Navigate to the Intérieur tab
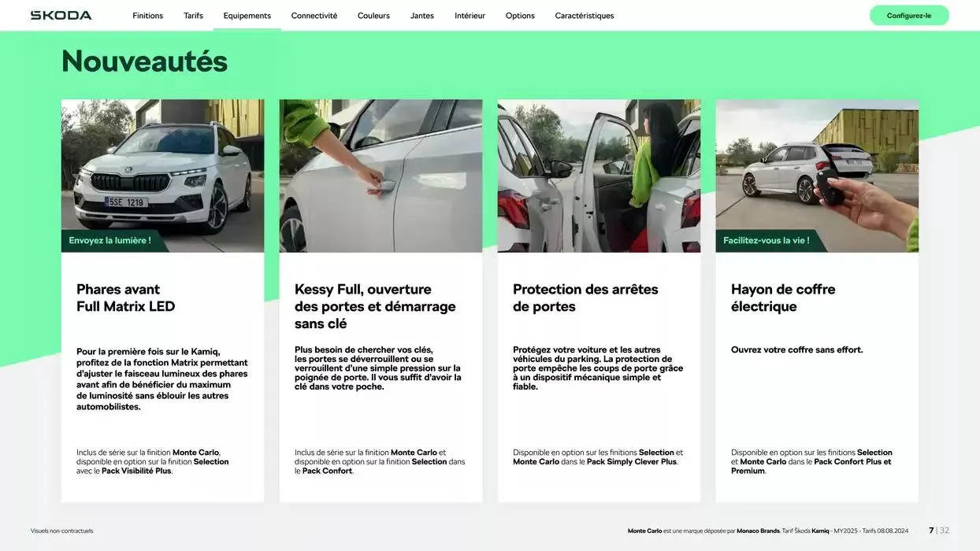 [x=470, y=16]
